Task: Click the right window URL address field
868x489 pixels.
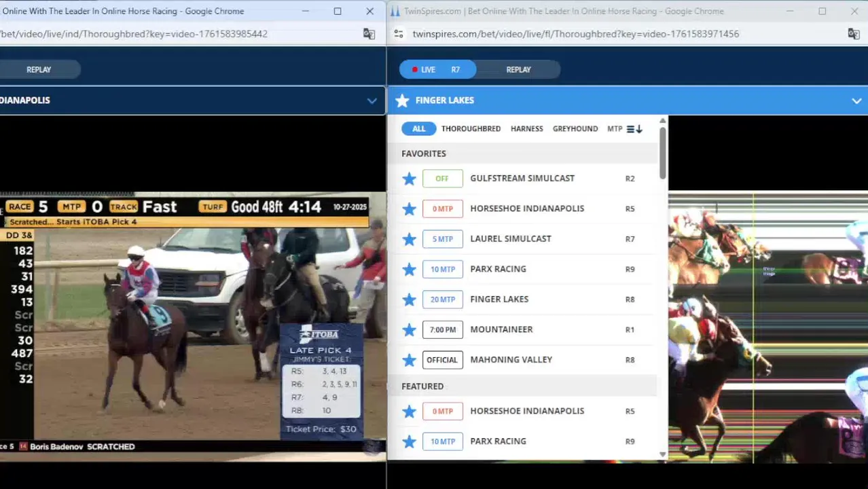Action: tap(575, 34)
